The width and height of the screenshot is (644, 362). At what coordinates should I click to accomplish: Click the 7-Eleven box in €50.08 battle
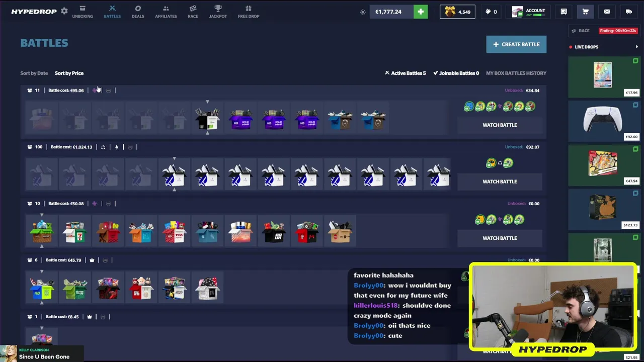click(x=74, y=232)
